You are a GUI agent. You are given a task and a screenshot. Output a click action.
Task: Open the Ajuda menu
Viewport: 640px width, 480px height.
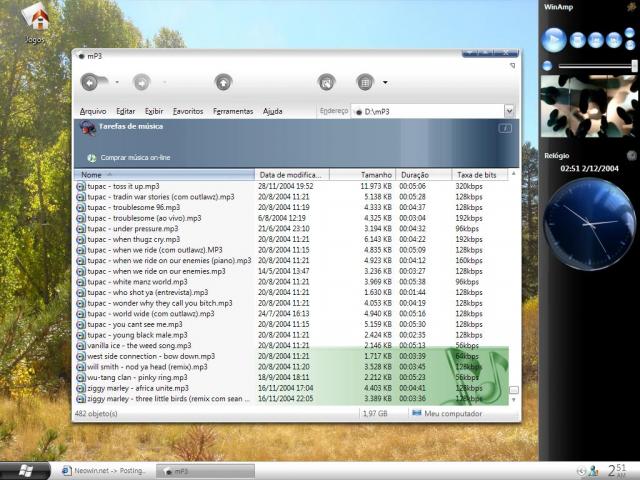point(273,111)
